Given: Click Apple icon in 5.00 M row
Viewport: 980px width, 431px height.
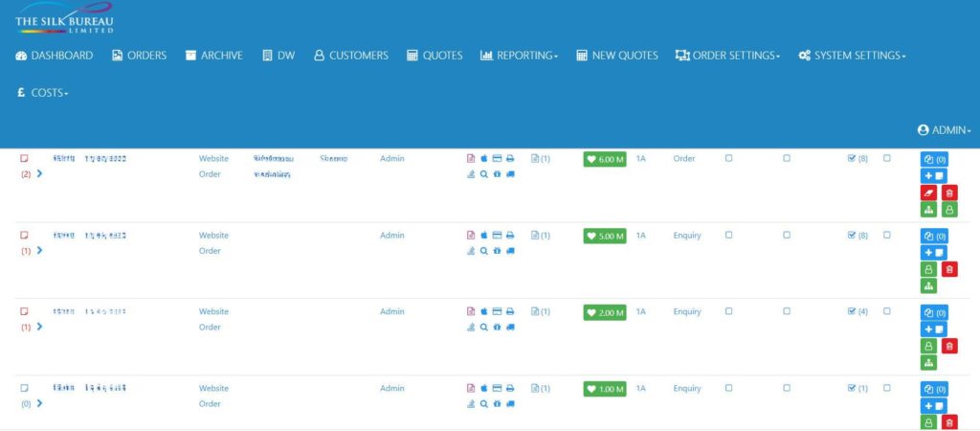Looking at the screenshot, I should tap(483, 236).
